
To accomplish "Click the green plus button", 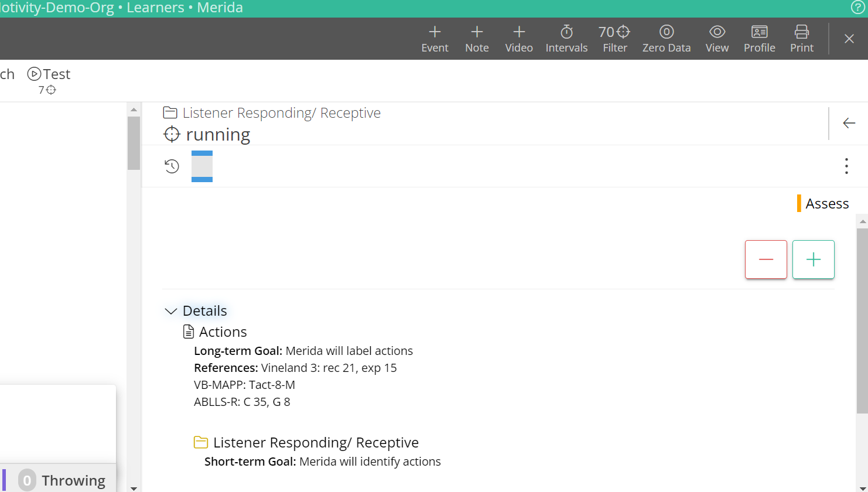I will (813, 259).
